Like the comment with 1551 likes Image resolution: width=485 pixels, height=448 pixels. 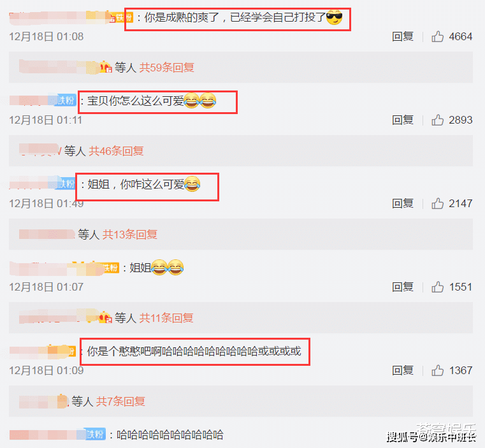(437, 287)
